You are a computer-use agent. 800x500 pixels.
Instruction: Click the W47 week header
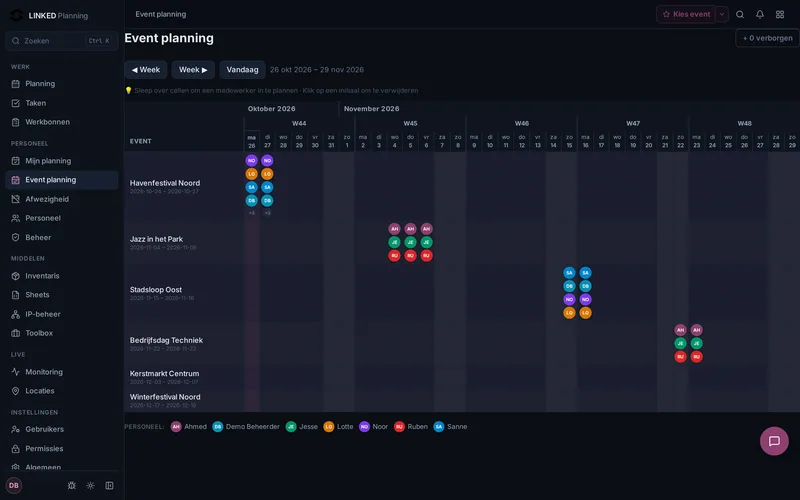[633, 123]
